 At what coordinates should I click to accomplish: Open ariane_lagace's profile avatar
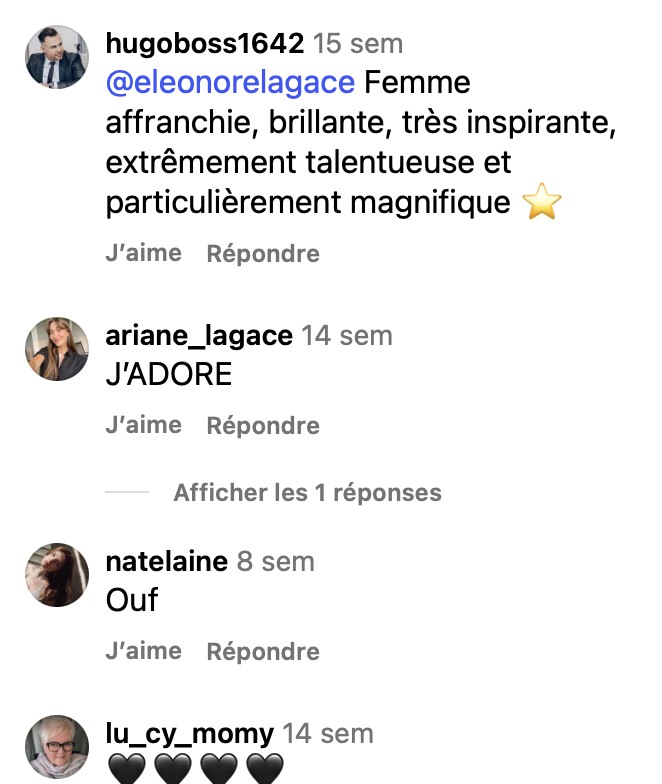(x=56, y=349)
